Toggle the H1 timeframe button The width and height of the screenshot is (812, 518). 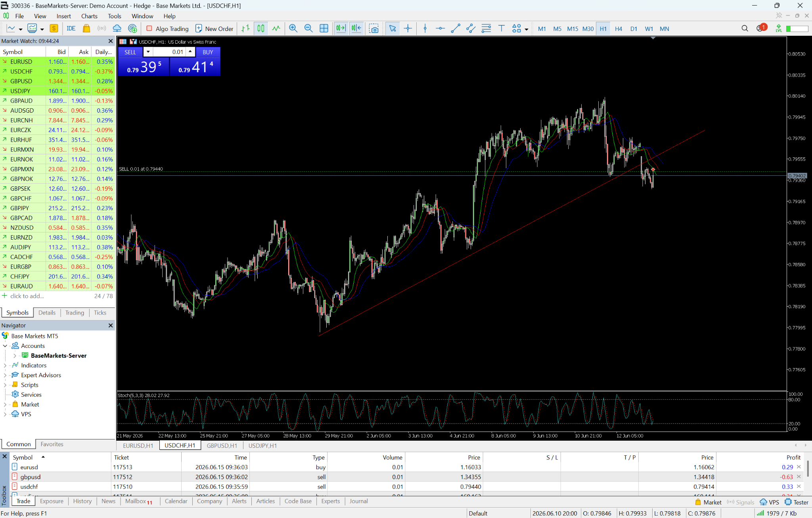click(x=603, y=29)
